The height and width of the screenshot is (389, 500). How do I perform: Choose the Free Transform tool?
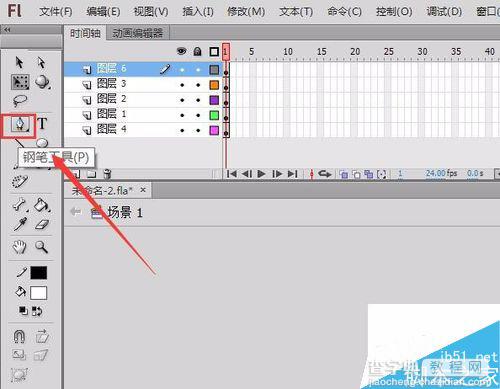(20, 82)
